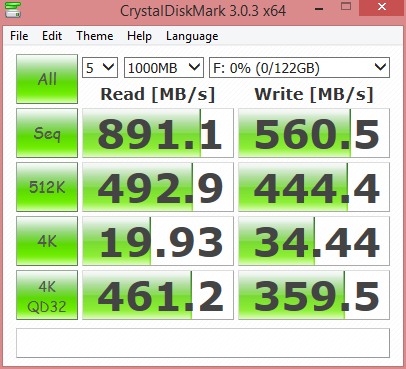This screenshot has height=369, width=406.
Task: Open the Help menu
Action: point(139,36)
